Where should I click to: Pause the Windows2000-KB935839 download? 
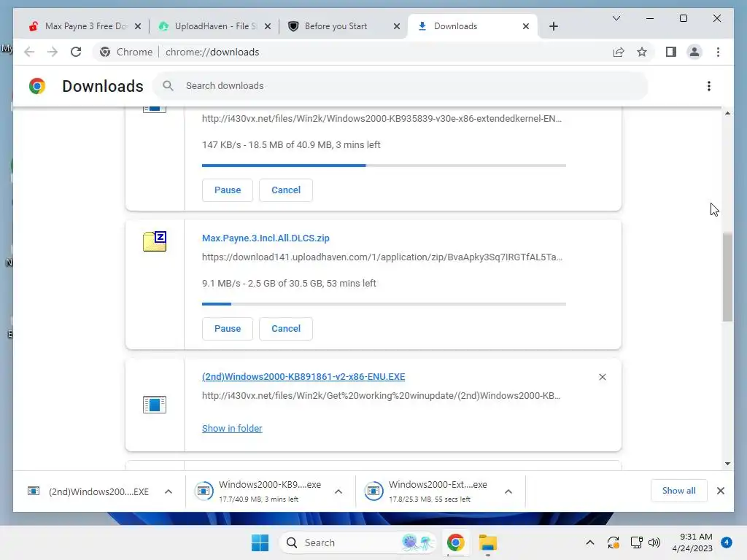[x=228, y=190]
